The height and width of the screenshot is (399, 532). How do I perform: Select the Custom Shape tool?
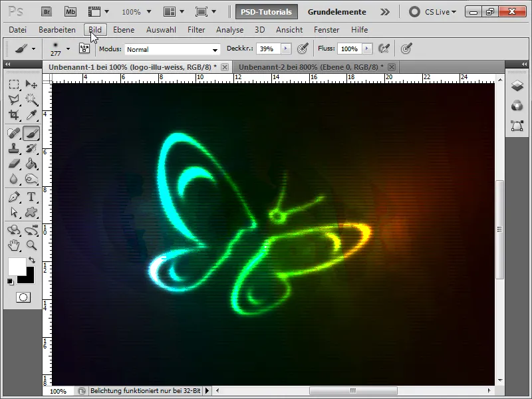pos(31,212)
